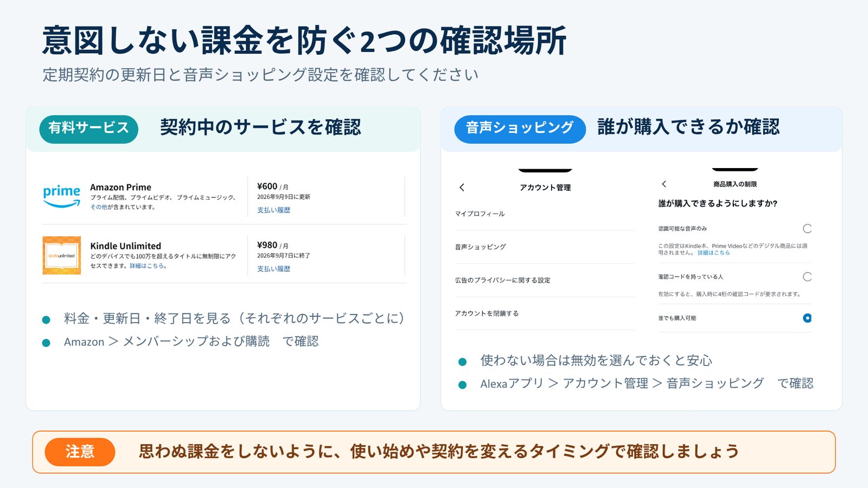868x488 pixels.
Task: Click the 誰が購入できるようにしますか? heading
Action: tap(718, 203)
